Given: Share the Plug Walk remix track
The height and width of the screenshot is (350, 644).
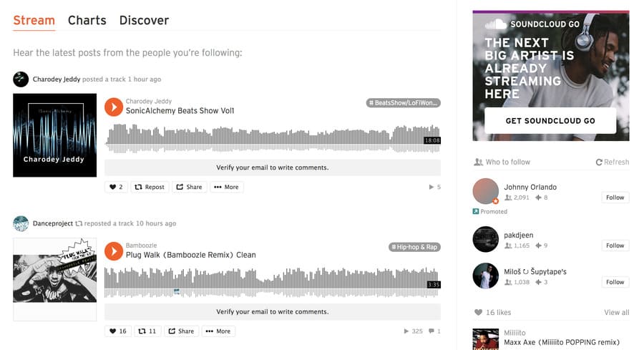Looking at the screenshot, I should (181, 331).
